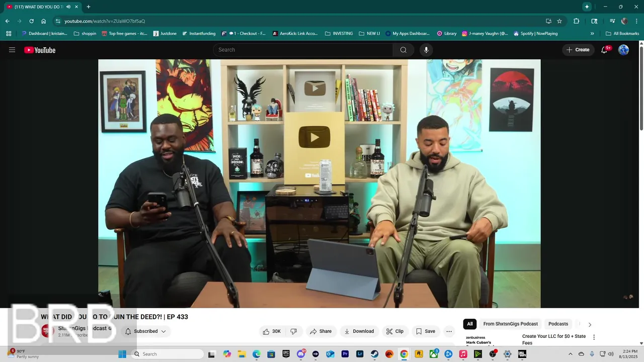Open Xbox app from taskbar
This screenshot has height=362, width=644.
[x=434, y=354]
